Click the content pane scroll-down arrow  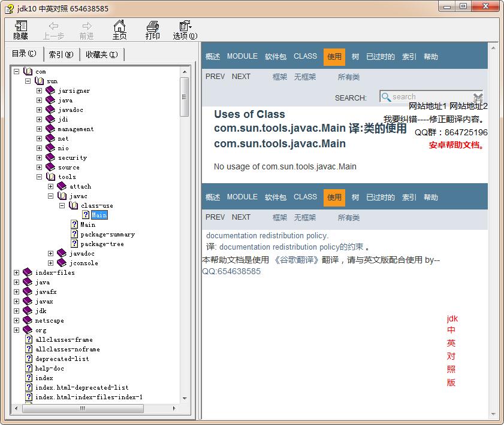tap(493, 414)
